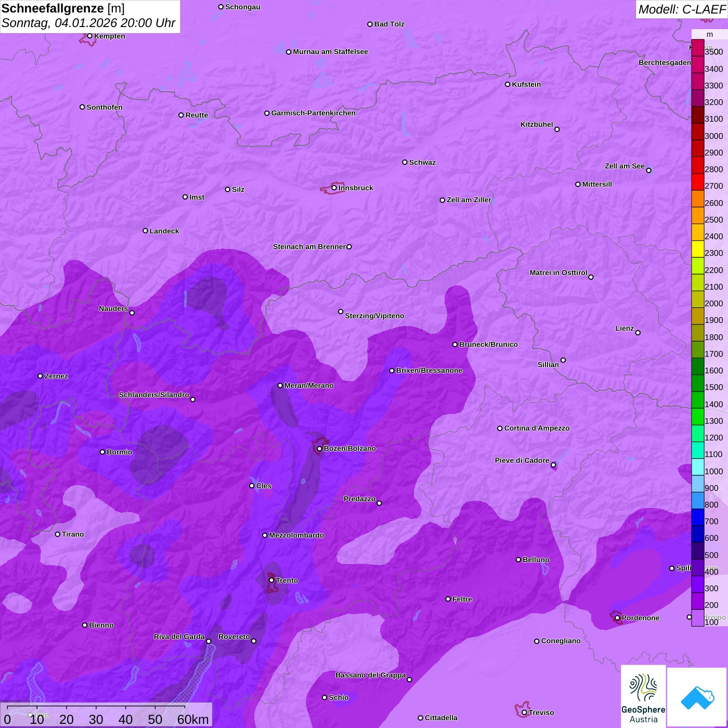Click the Pieve di Cadore label
This screenshot has height=728, width=728.
(x=522, y=460)
